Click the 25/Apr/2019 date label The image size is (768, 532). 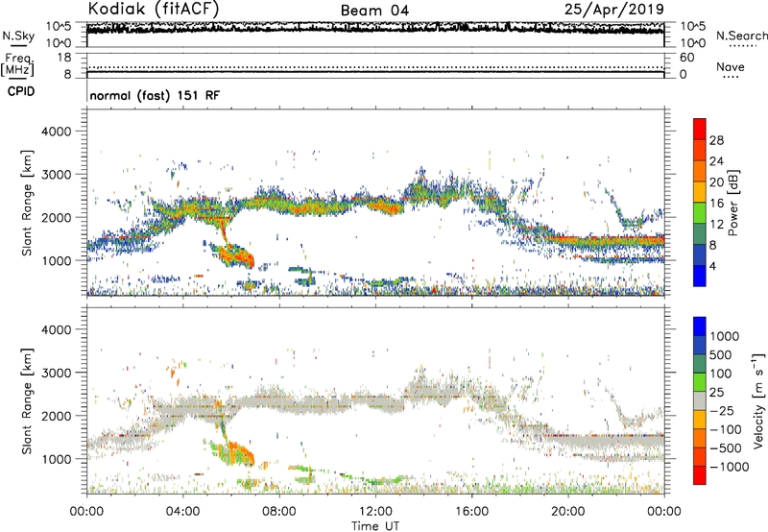click(614, 9)
